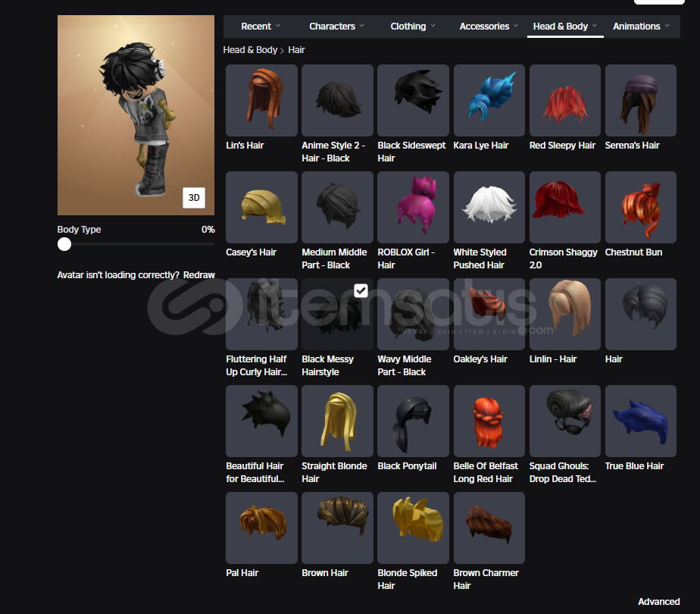
Task: Choose Brown Charmer Hair
Action: click(x=489, y=528)
